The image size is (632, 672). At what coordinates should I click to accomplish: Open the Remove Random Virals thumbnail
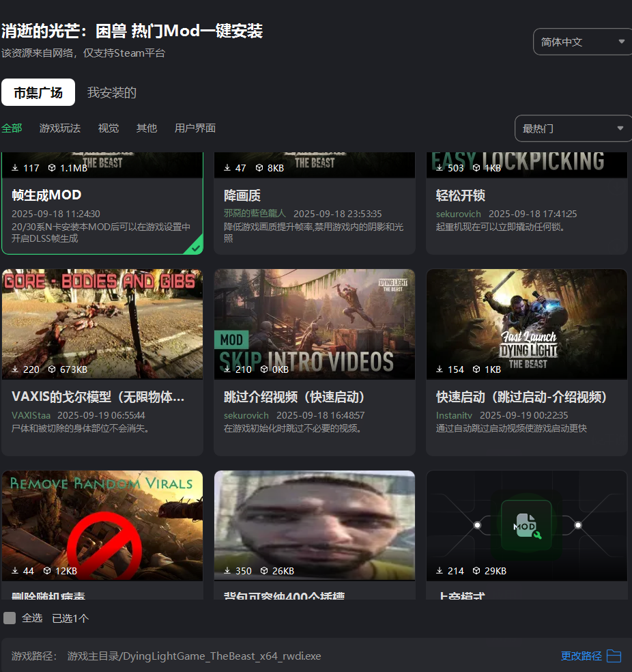pos(102,525)
